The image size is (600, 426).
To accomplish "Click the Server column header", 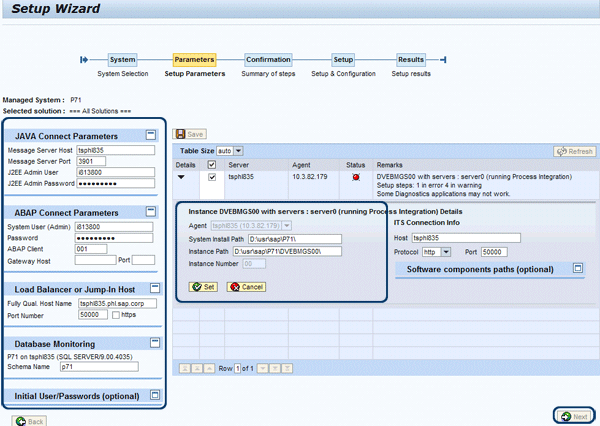I will (x=238, y=165).
